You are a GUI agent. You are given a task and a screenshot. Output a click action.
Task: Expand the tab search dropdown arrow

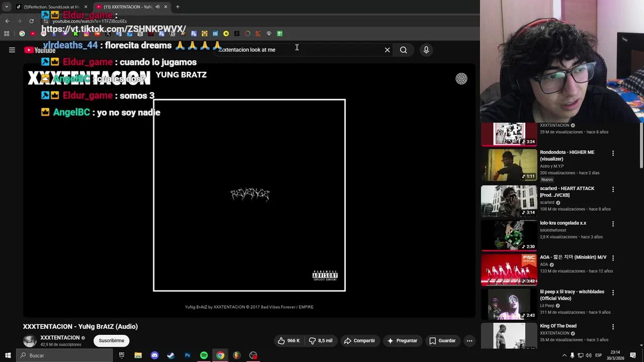tap(7, 7)
